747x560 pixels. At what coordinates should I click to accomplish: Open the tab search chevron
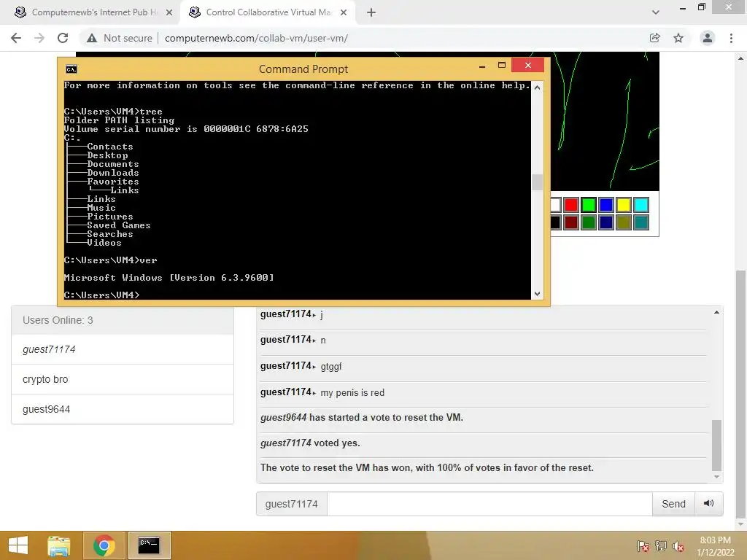pyautogui.click(x=656, y=12)
